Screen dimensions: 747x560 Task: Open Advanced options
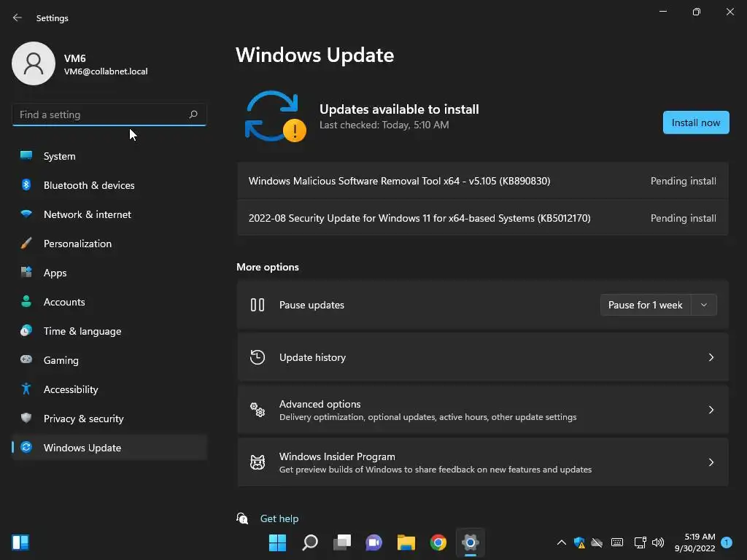coord(483,410)
